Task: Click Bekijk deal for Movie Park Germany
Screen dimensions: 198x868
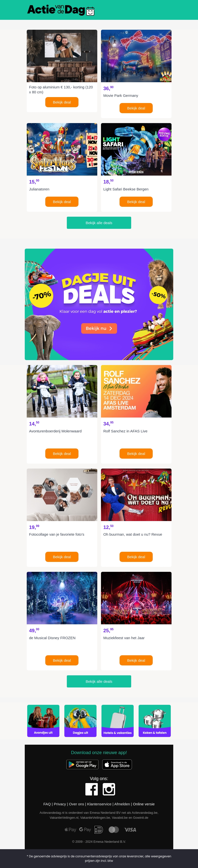Action: click(136, 108)
